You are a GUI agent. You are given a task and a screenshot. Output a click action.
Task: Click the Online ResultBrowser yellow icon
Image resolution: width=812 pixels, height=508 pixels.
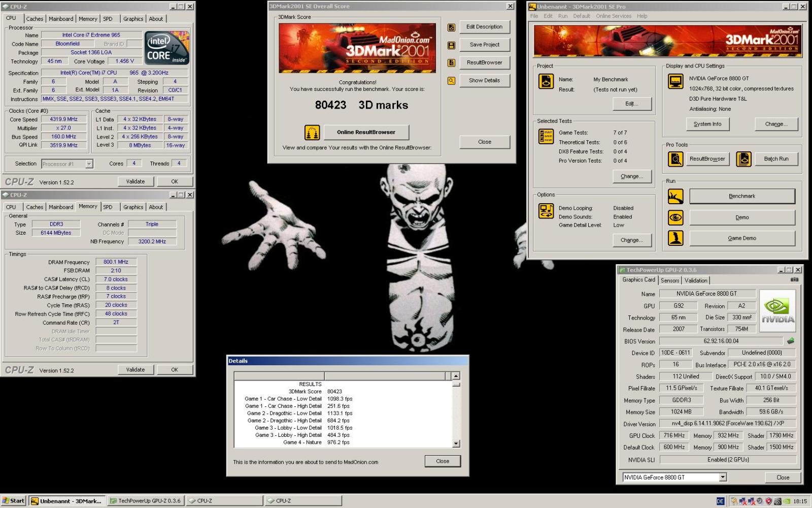click(x=312, y=133)
